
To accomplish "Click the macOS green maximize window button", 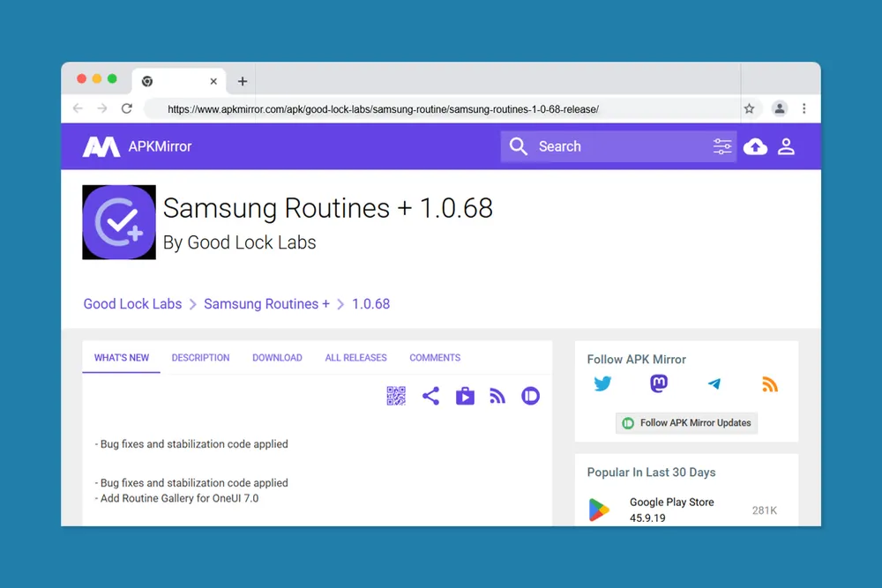I will [x=112, y=78].
